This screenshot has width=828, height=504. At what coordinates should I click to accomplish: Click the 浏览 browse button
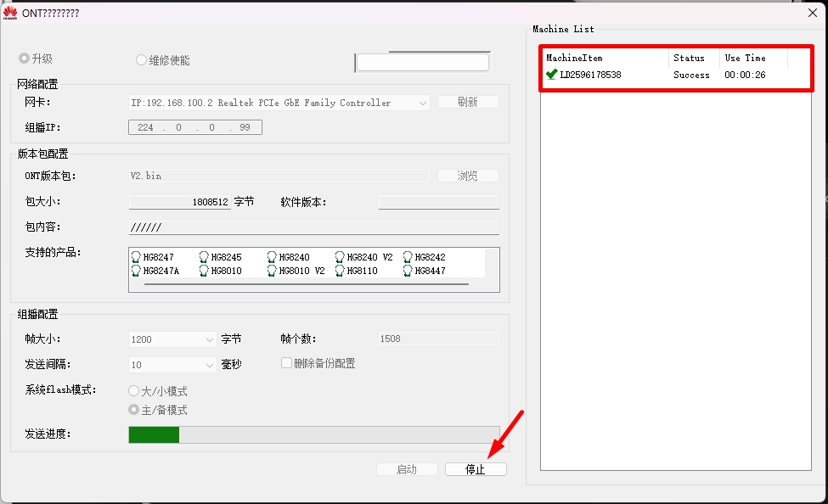pos(468,176)
